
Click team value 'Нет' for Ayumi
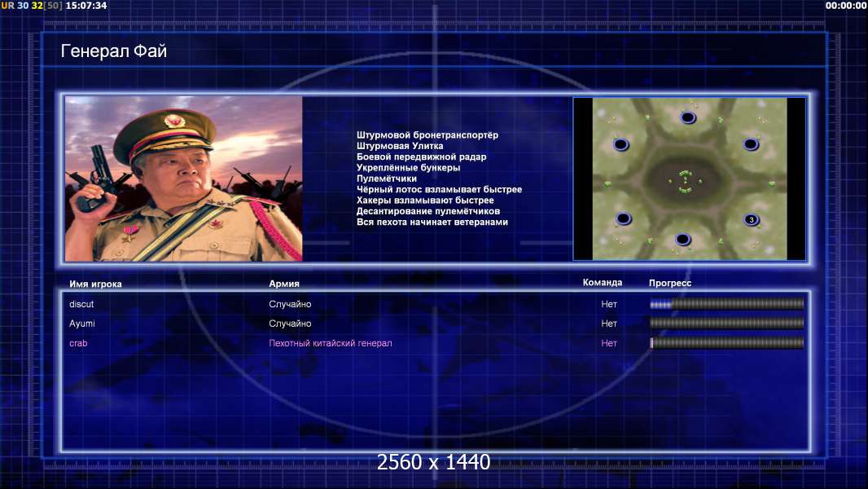pyautogui.click(x=609, y=324)
